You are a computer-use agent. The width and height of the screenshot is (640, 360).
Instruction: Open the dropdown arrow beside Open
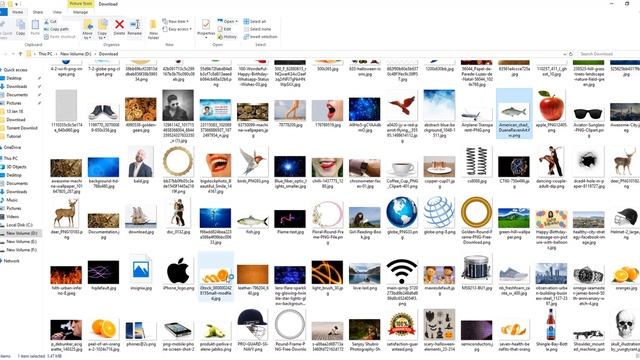coord(236,21)
